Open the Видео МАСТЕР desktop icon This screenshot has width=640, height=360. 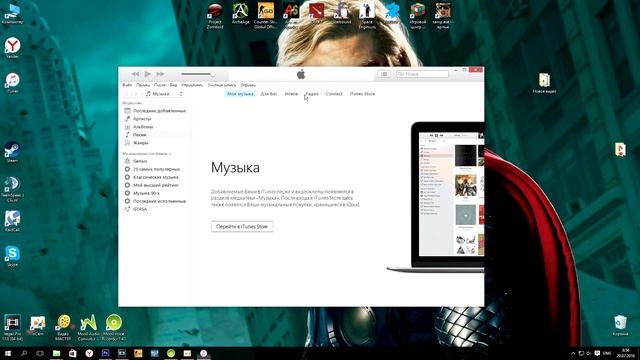[x=63, y=328]
